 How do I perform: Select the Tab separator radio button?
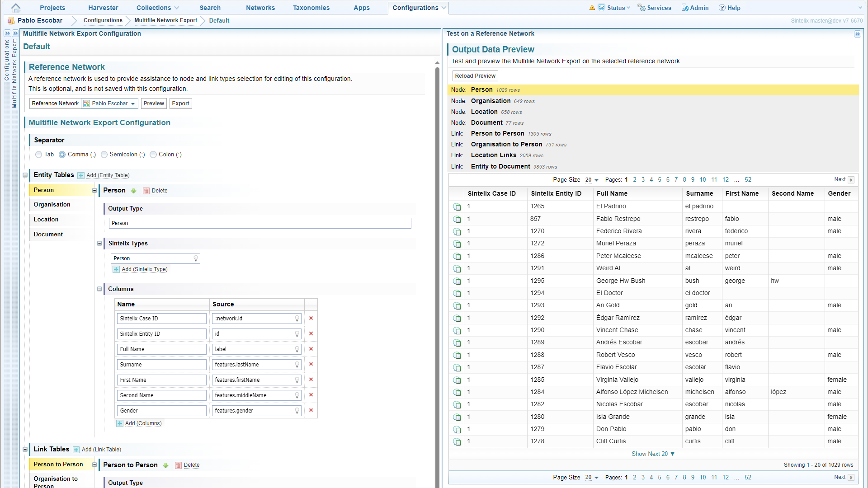pyautogui.click(x=39, y=155)
